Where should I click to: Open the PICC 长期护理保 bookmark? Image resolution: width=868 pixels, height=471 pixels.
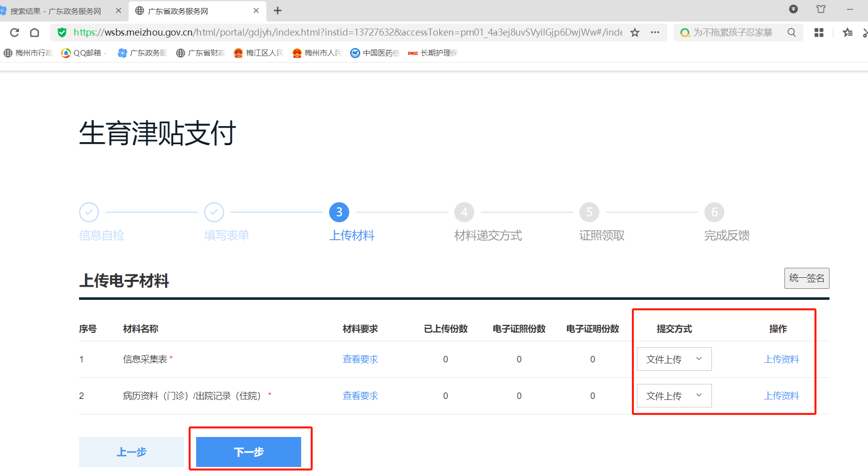pos(432,53)
